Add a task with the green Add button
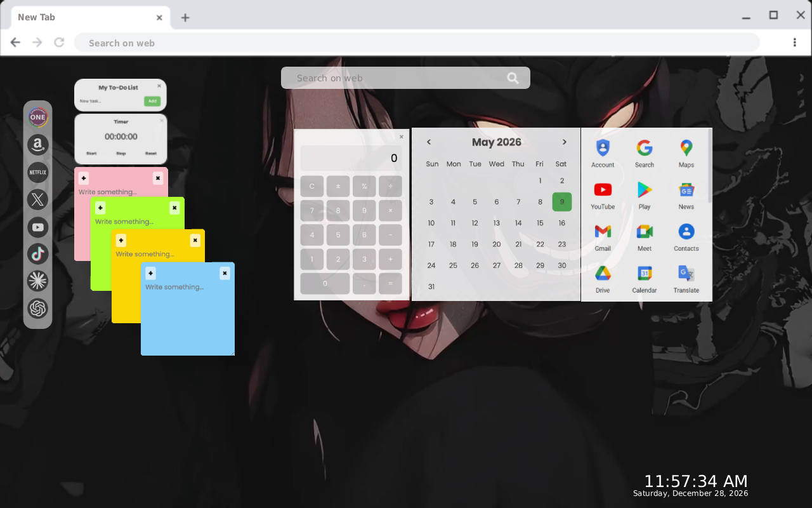Image resolution: width=812 pixels, height=508 pixels. point(152,101)
